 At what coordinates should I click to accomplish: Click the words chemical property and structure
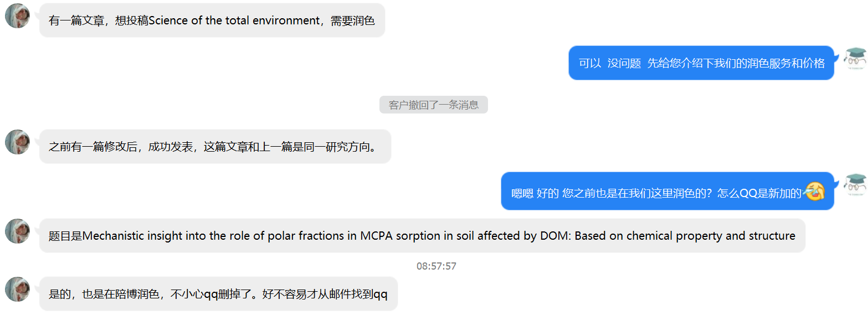click(711, 236)
